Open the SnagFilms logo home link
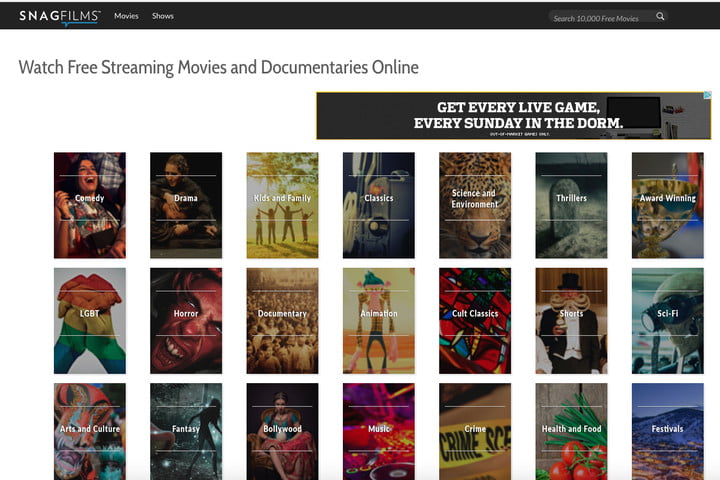 click(60, 17)
